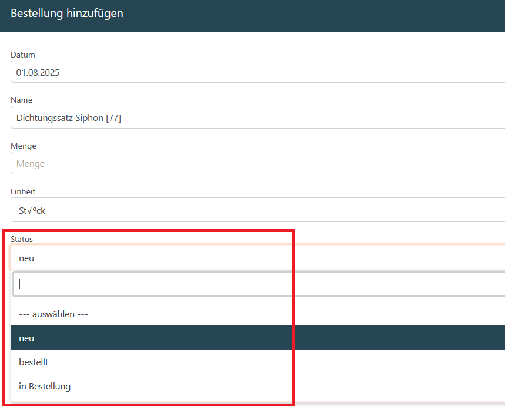Select 'bestellt' in Status list
The width and height of the screenshot is (505, 420).
(257, 362)
